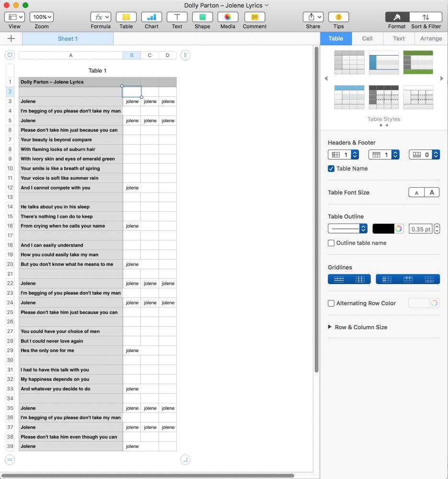Select column C header
448x479 pixels.
[149, 55]
